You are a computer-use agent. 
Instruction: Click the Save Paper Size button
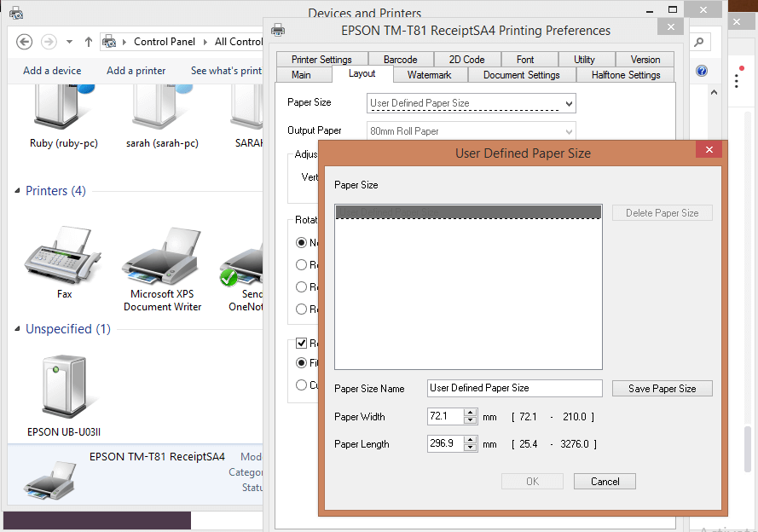coord(662,389)
